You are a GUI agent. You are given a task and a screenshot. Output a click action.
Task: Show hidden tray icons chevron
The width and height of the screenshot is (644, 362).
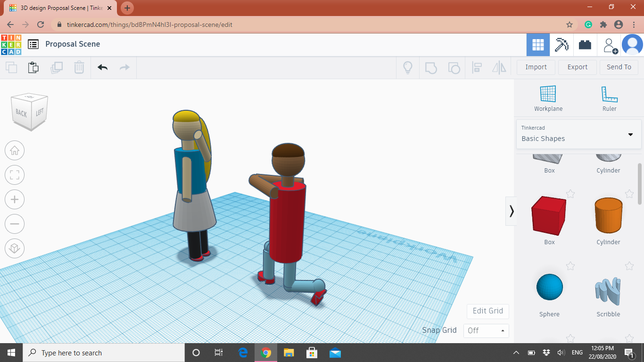pos(517,353)
